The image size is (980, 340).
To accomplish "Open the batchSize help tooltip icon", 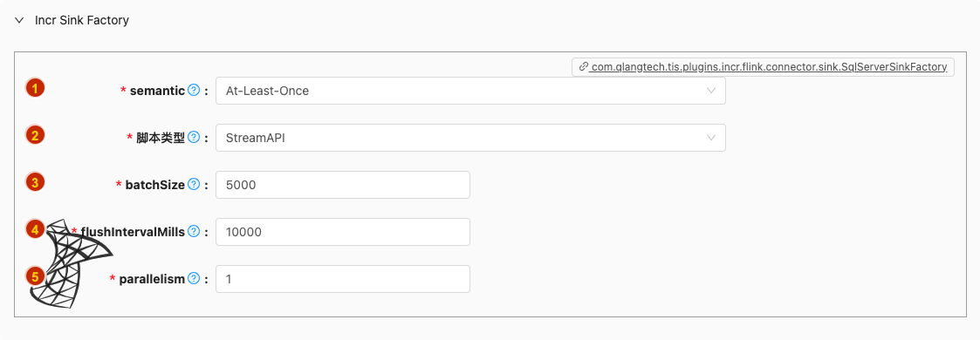I will pos(194,185).
